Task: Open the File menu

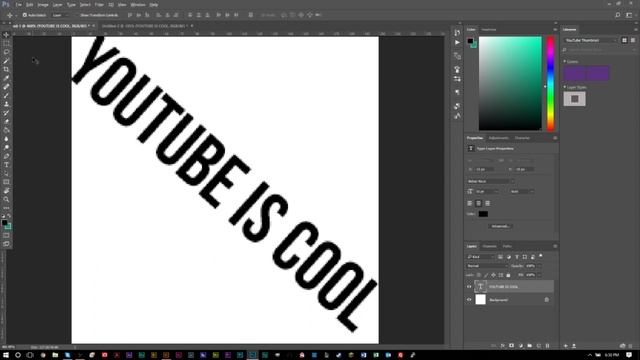Action: coord(19,5)
